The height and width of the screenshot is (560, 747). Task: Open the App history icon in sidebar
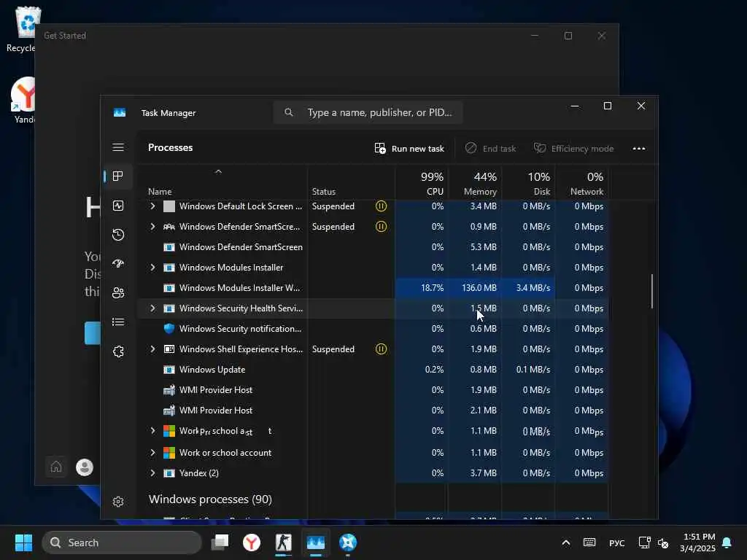click(118, 235)
